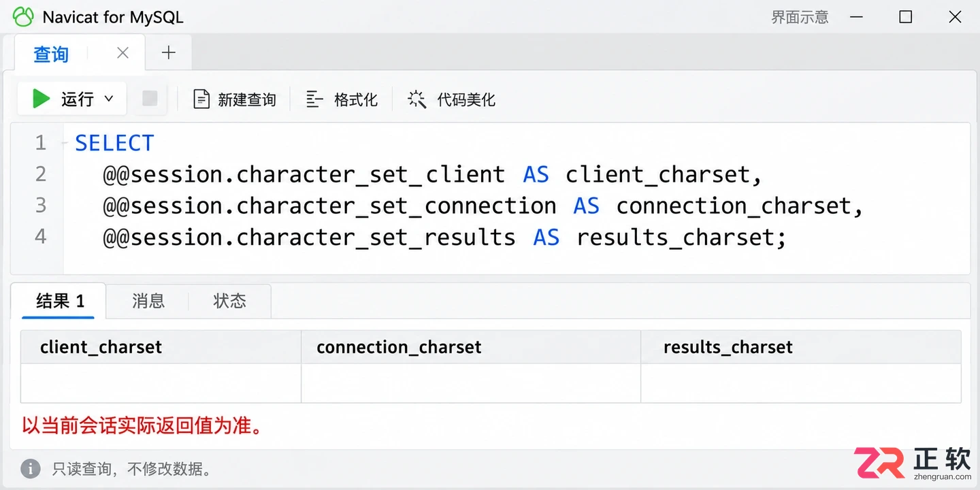980x490 pixels.
Task: Open the Run dropdown arrow
Action: 108,99
